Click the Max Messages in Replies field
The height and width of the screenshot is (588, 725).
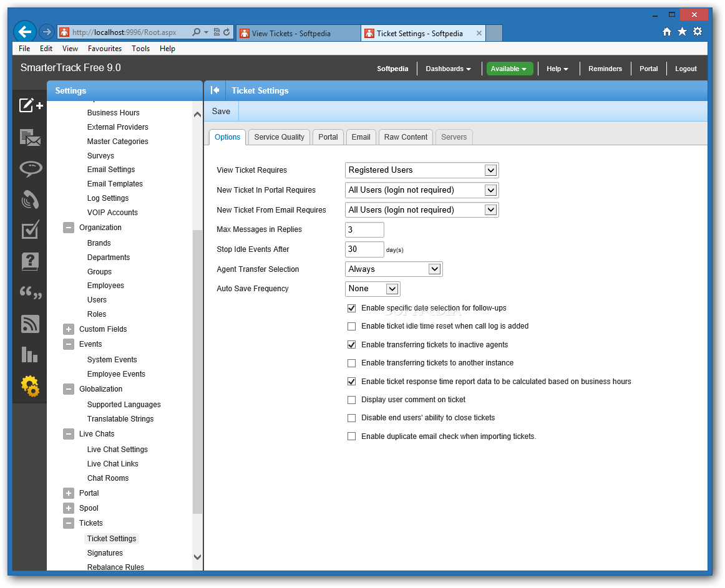click(x=364, y=229)
